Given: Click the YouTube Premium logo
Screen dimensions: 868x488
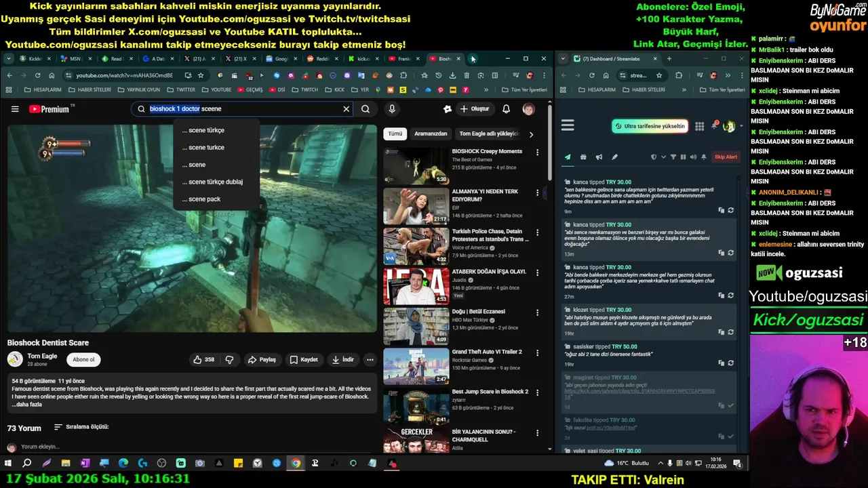Looking at the screenshot, I should pos(49,109).
